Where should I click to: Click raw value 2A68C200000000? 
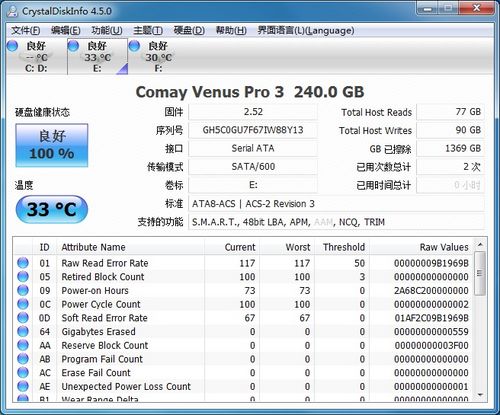pos(431,291)
